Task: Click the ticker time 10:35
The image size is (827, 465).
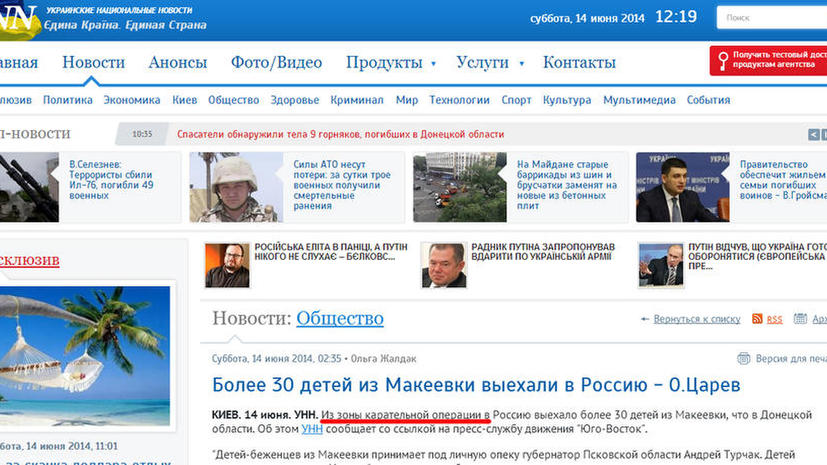Action: pyautogui.click(x=142, y=134)
